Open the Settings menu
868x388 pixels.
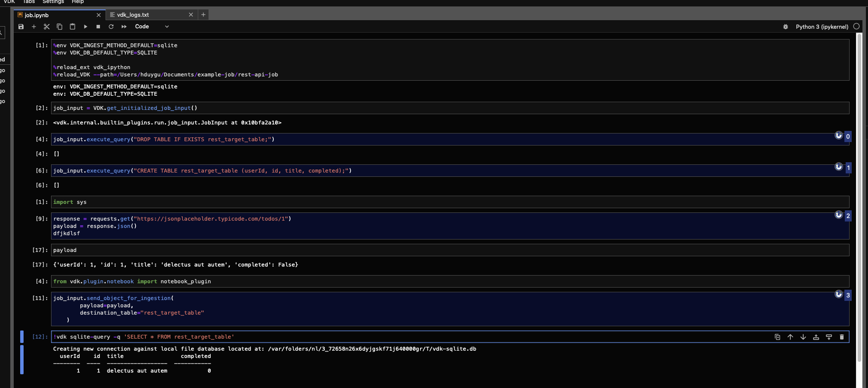click(53, 2)
